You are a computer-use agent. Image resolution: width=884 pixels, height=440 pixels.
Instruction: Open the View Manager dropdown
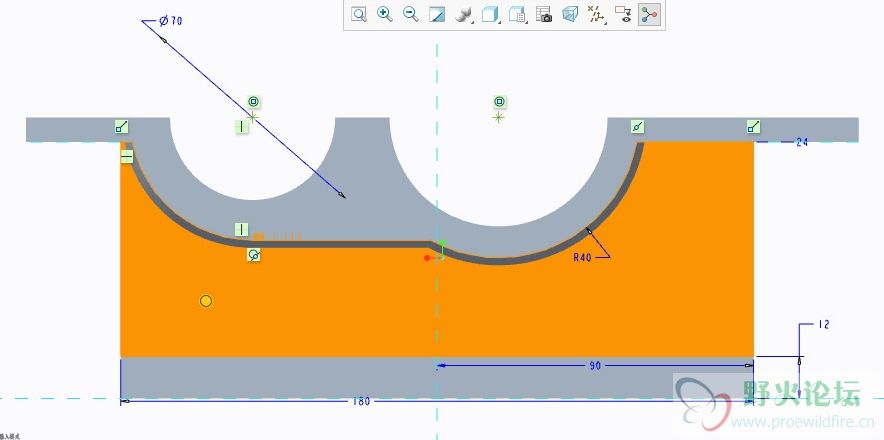pyautogui.click(x=518, y=15)
